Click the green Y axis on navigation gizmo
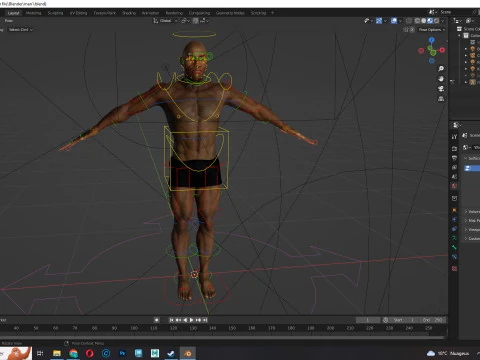Image resolution: width=480 pixels, height=360 pixels. (x=433, y=53)
